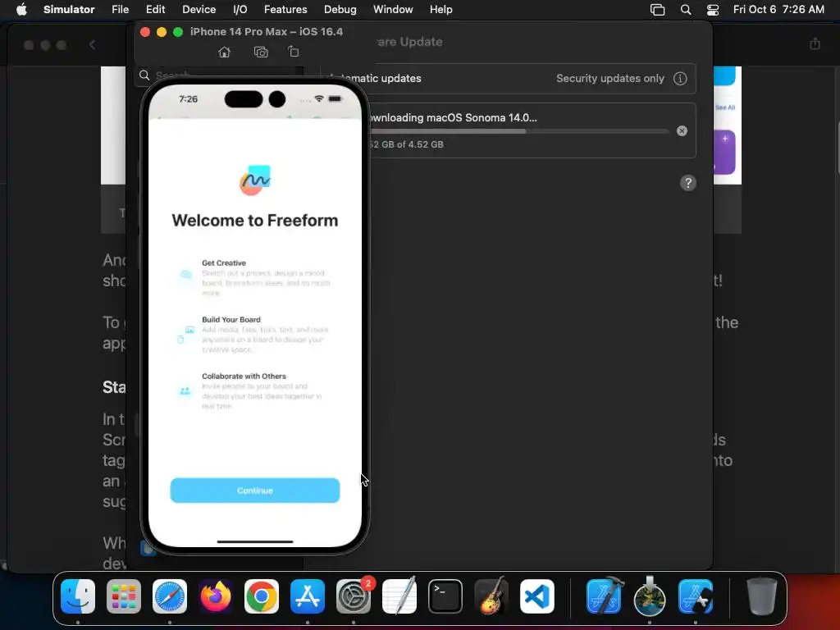Open the Trash in the Dock
The height and width of the screenshot is (630, 840).
(x=761, y=596)
